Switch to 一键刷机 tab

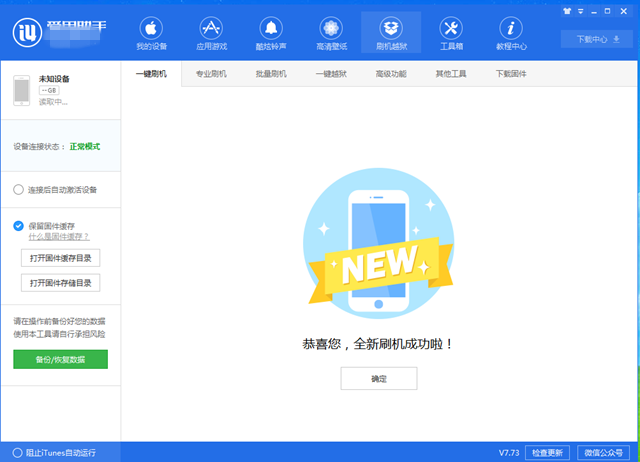151,74
